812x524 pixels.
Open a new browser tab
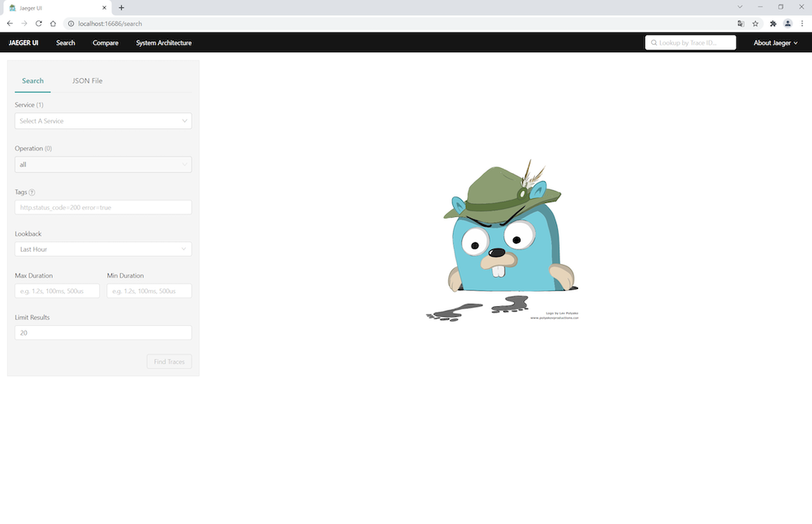(121, 8)
